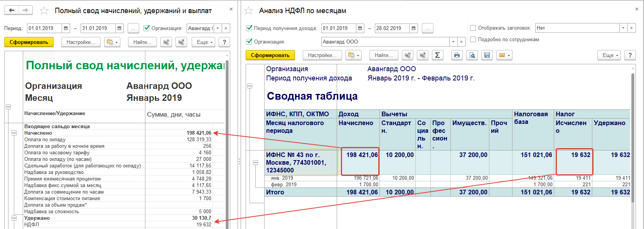Select ИФНС № 43 по г. Москве cell
644x229 pixels.
pos(301,162)
